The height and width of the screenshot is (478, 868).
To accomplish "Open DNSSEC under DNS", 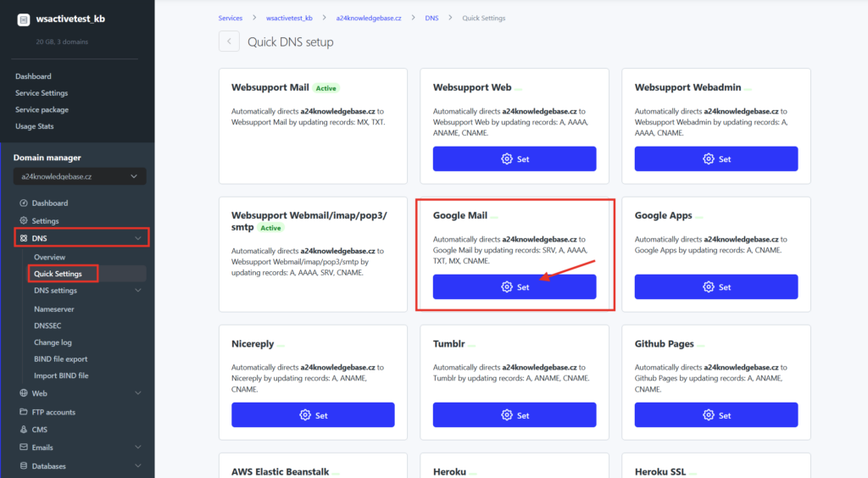I will pyautogui.click(x=47, y=325).
